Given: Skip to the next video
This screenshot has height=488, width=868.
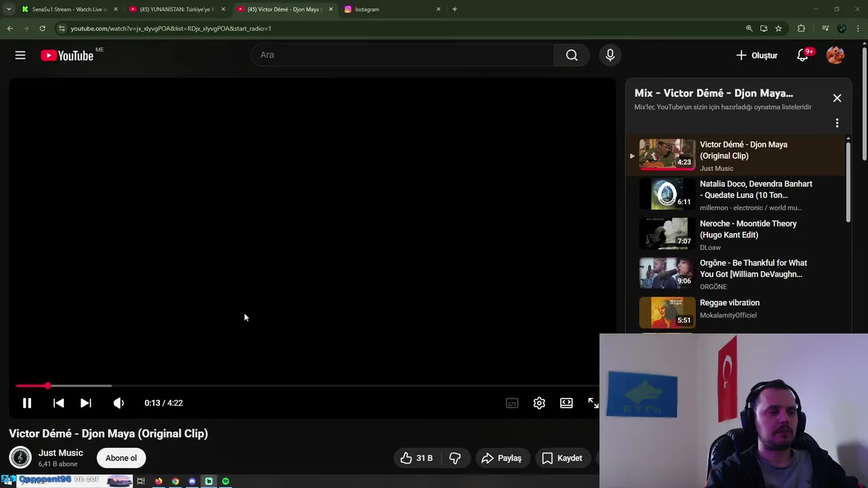Looking at the screenshot, I should tap(85, 403).
